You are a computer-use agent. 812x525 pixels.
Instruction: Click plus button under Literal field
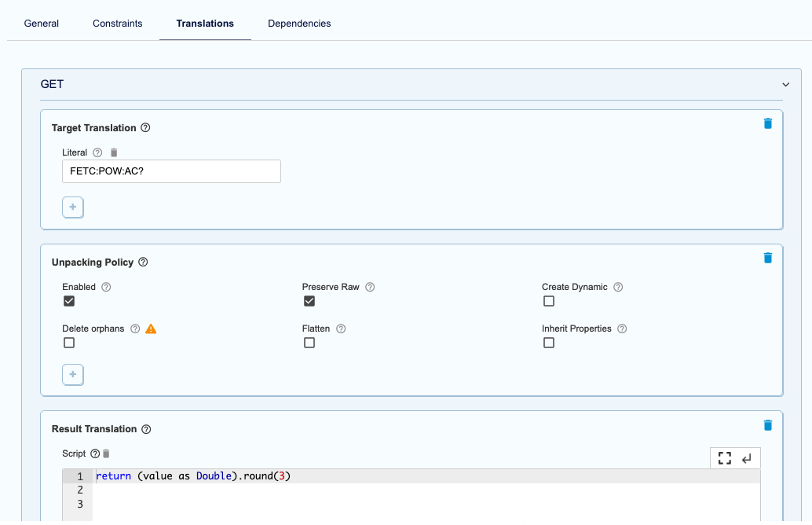point(73,207)
